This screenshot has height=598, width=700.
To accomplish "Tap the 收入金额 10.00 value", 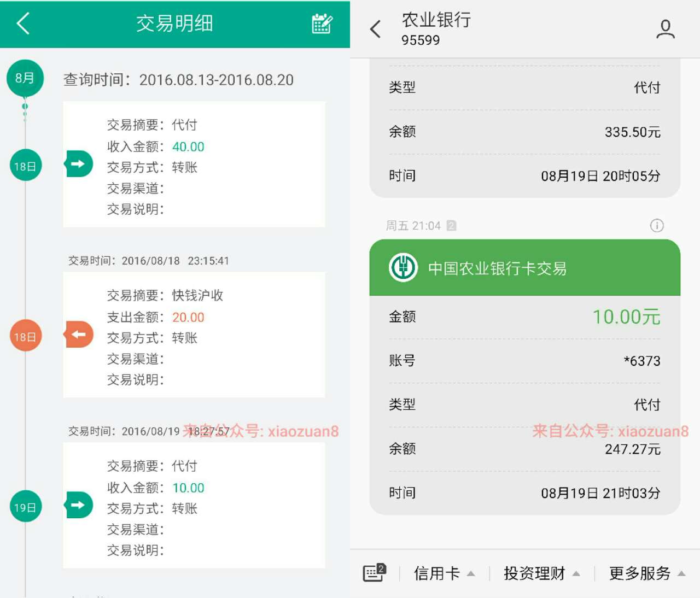I will [x=188, y=488].
